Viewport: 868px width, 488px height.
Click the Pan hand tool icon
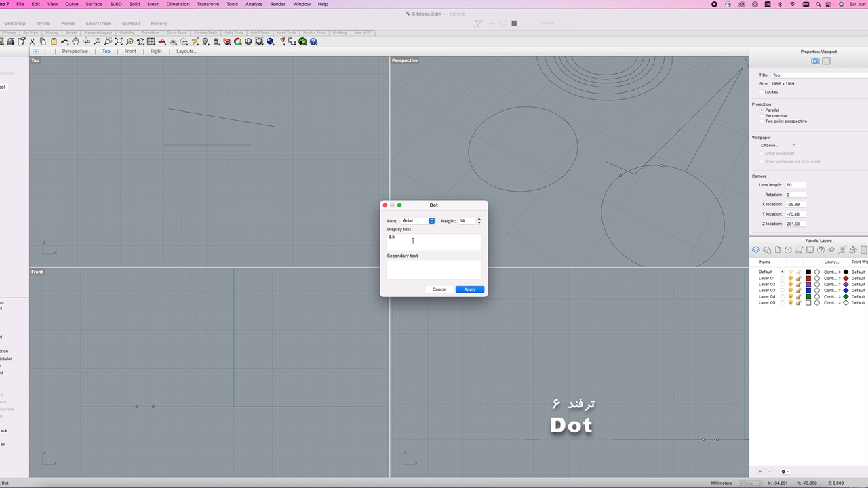coord(75,42)
